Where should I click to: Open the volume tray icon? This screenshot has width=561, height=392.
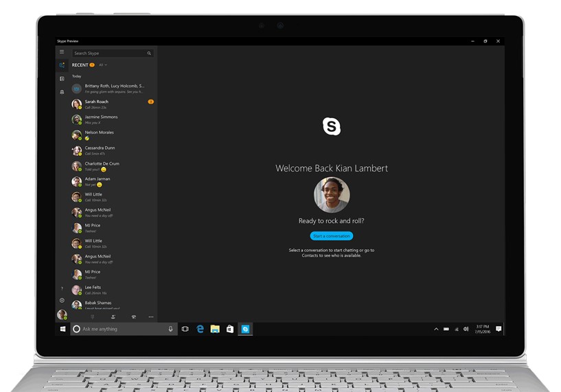466,329
